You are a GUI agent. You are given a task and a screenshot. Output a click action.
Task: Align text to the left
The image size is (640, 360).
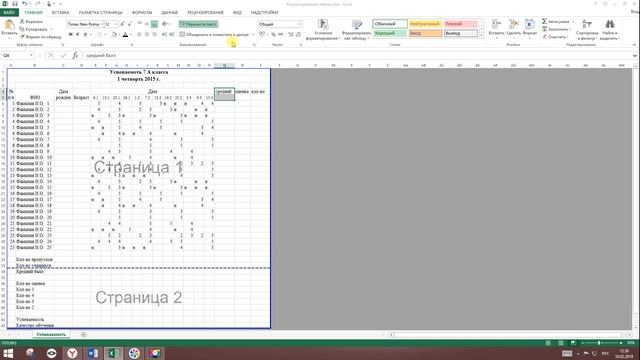[140, 34]
